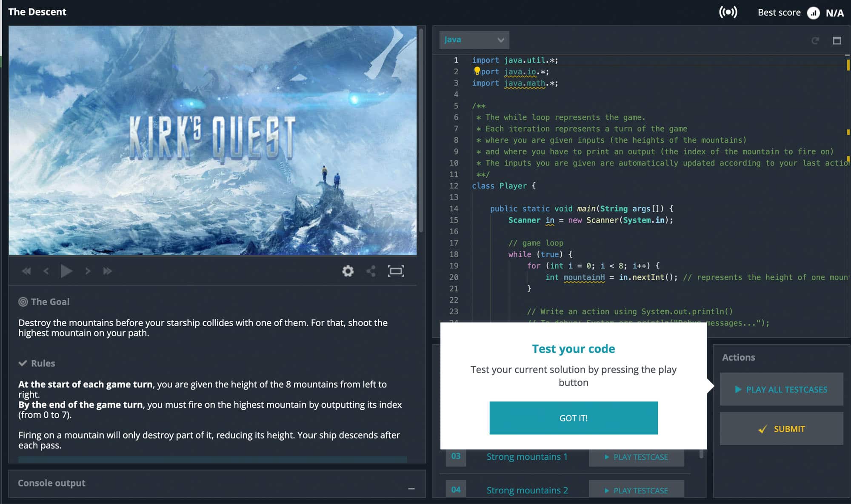Click the play button under game viewer
851x504 pixels.
(x=66, y=271)
